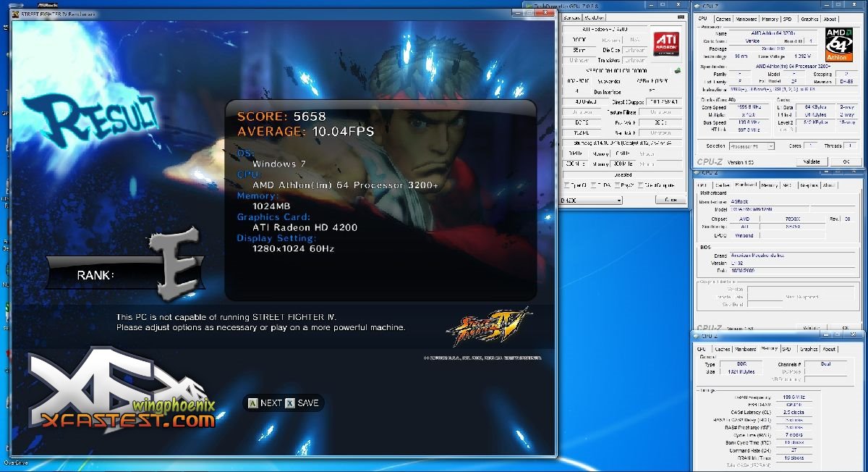868x472 pixels.
Task: Click the CAS# Latency value 2.5 clocks
Action: [793, 412]
